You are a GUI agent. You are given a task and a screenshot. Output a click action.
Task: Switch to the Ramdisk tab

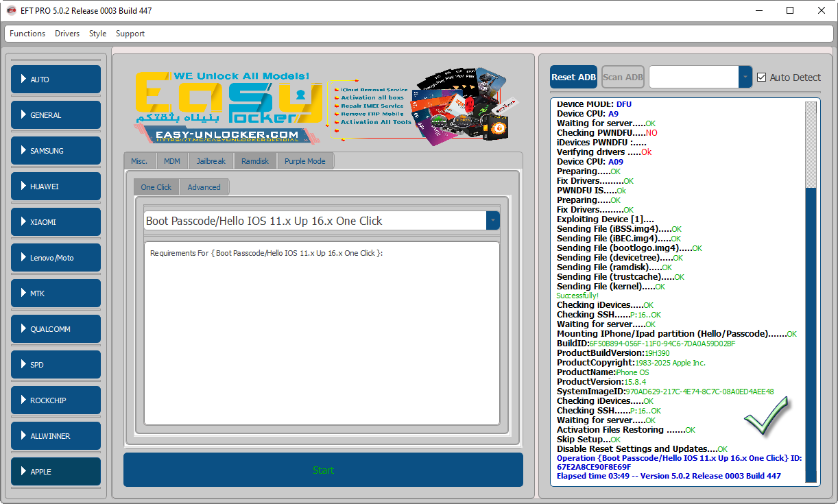pos(255,161)
